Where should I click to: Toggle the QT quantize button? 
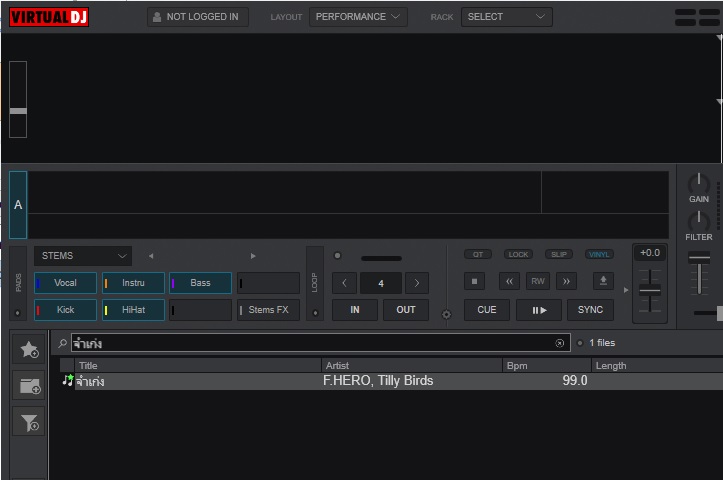point(478,255)
